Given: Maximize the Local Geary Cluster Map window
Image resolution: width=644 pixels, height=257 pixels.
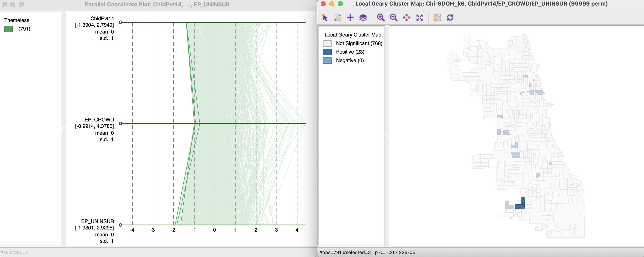Looking at the screenshot, I should click(x=340, y=4).
